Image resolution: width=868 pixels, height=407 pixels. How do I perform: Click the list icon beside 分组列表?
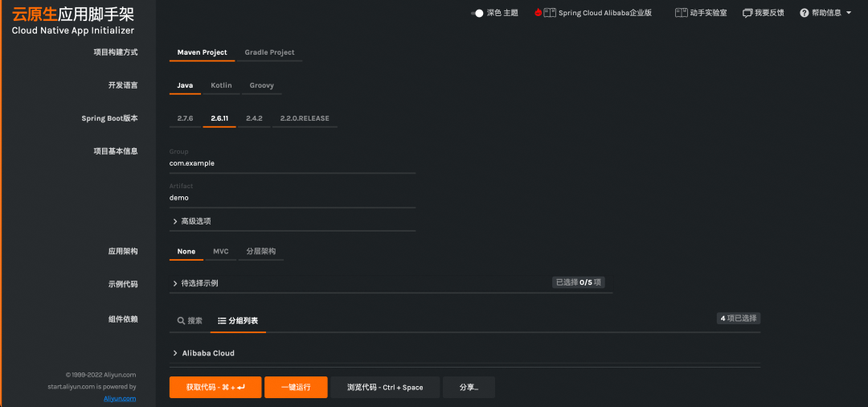[222, 321]
